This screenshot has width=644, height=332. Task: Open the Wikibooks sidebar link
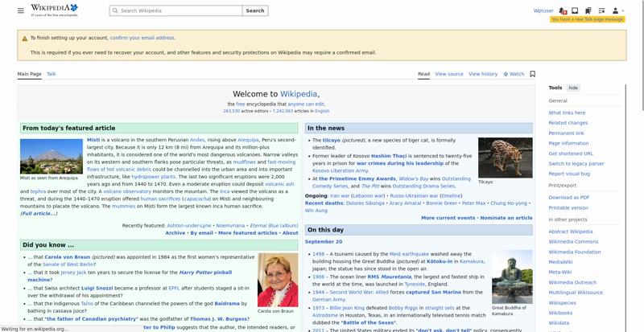tap(560, 313)
